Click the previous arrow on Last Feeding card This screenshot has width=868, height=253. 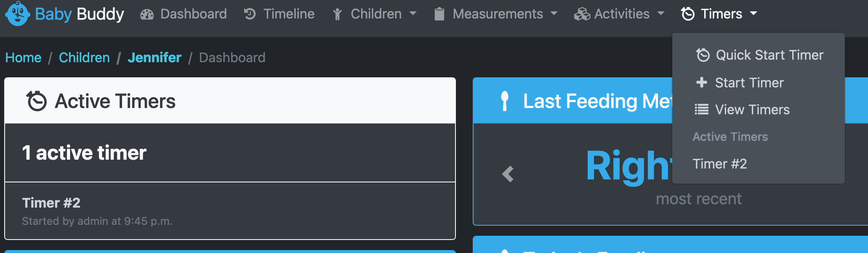[x=508, y=174]
